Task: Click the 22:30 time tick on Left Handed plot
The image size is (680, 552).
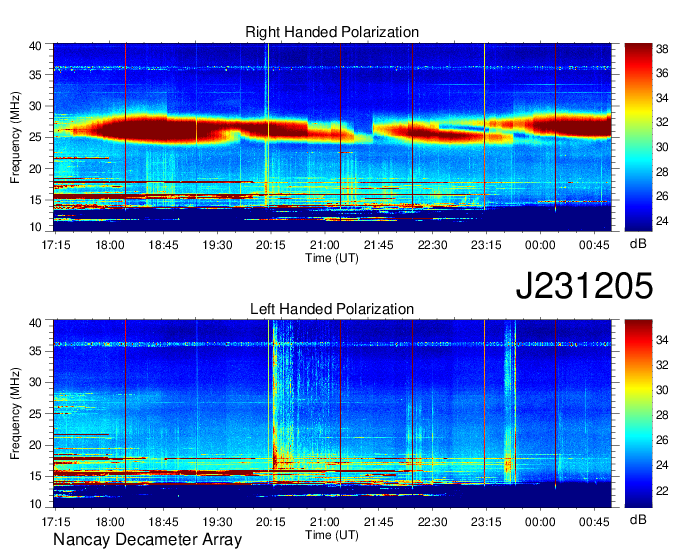Action: click(x=432, y=522)
